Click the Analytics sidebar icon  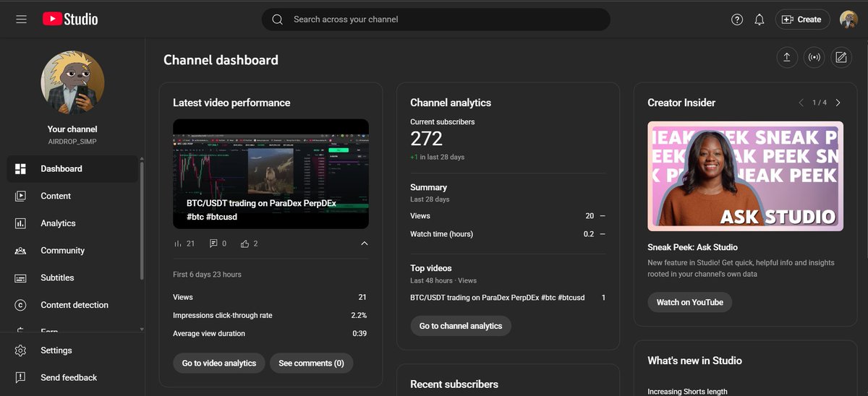click(20, 223)
